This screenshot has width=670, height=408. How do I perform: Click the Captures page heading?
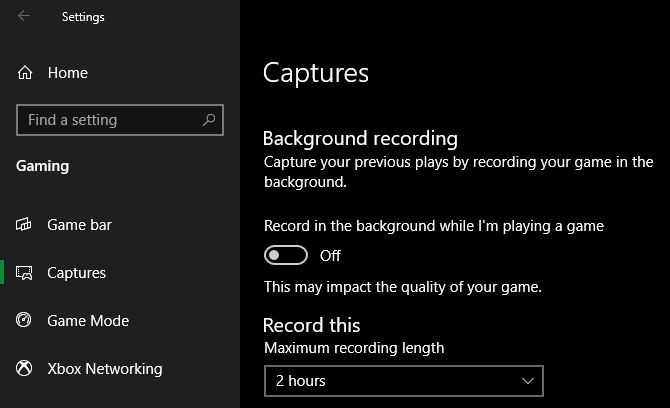[316, 73]
